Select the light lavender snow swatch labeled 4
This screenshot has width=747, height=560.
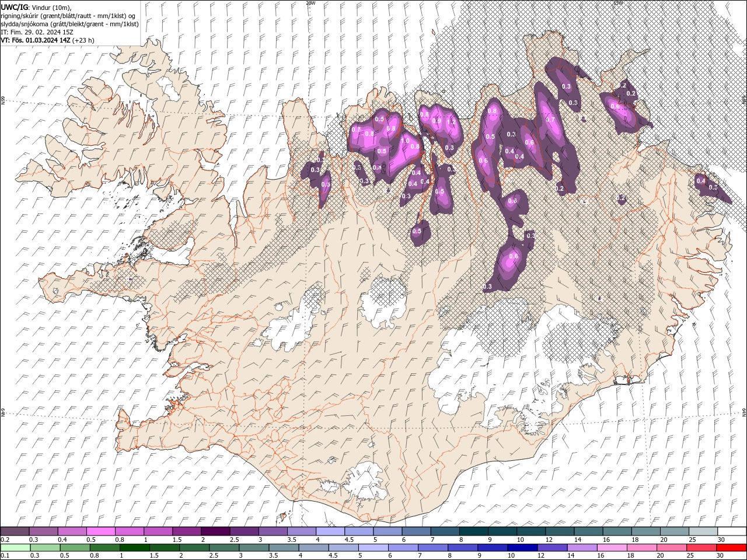tap(330, 531)
